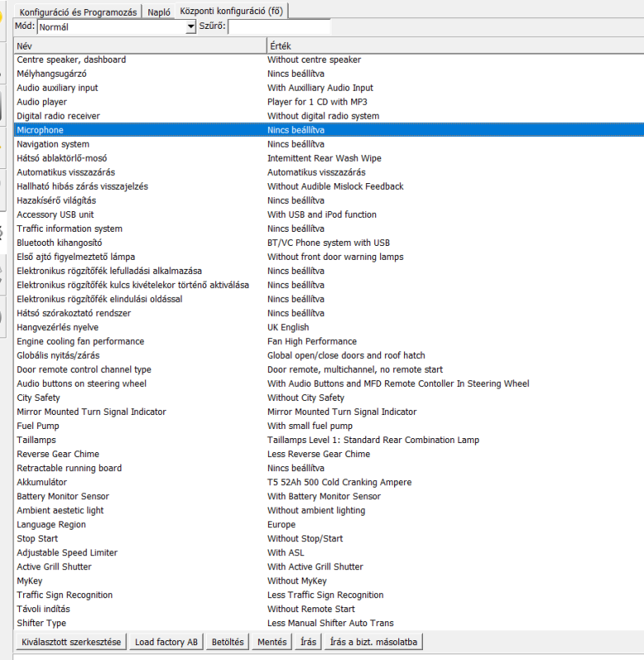The height and width of the screenshot is (660, 644).
Task: Select the Retractable running board row
Action: tap(329, 469)
